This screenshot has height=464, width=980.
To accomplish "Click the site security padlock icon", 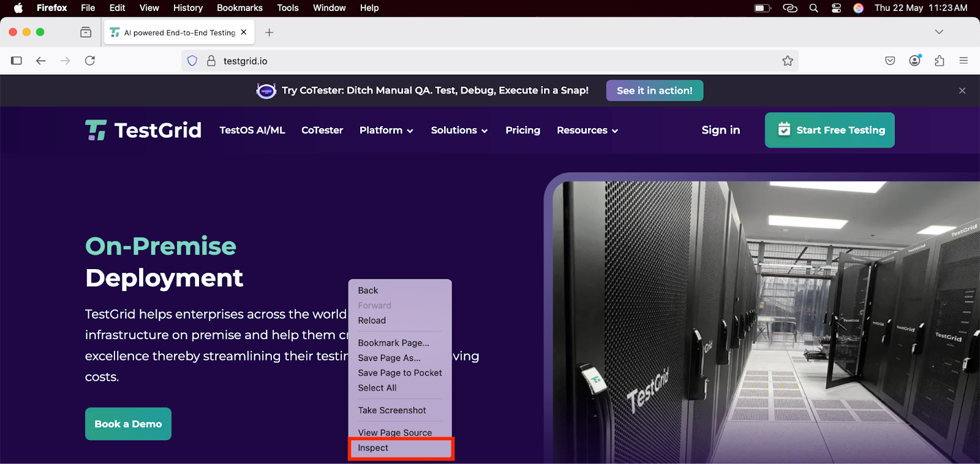I will point(211,61).
